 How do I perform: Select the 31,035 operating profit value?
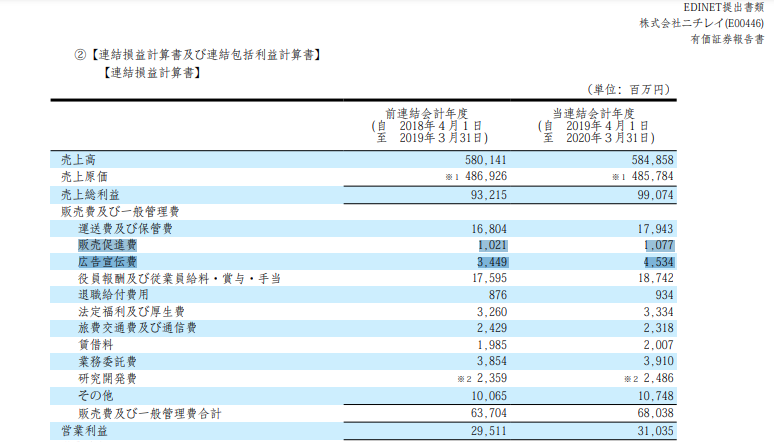655,431
